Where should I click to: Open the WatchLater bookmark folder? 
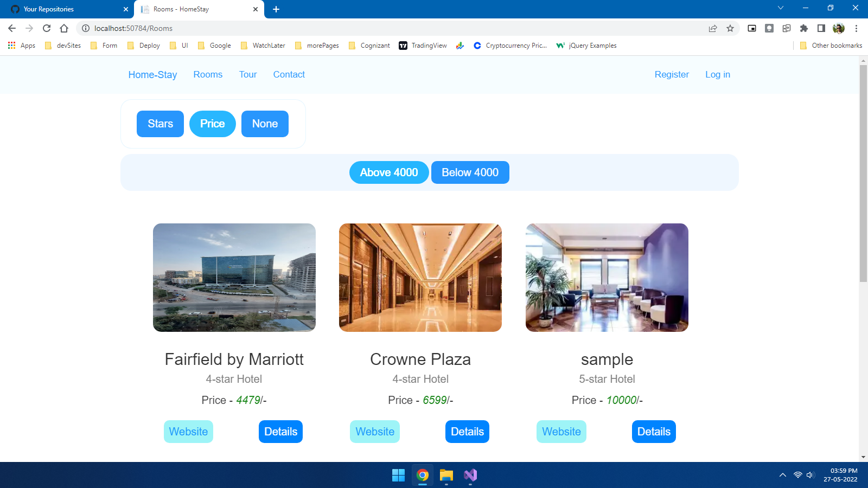click(x=263, y=46)
